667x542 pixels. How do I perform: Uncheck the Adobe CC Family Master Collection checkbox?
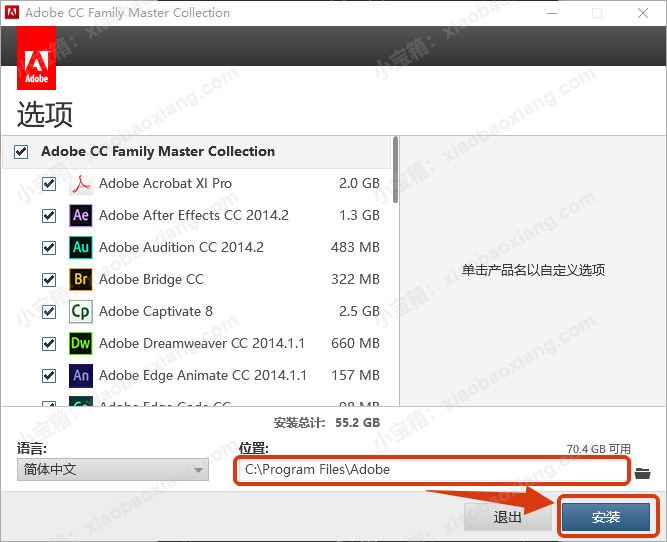tap(21, 152)
